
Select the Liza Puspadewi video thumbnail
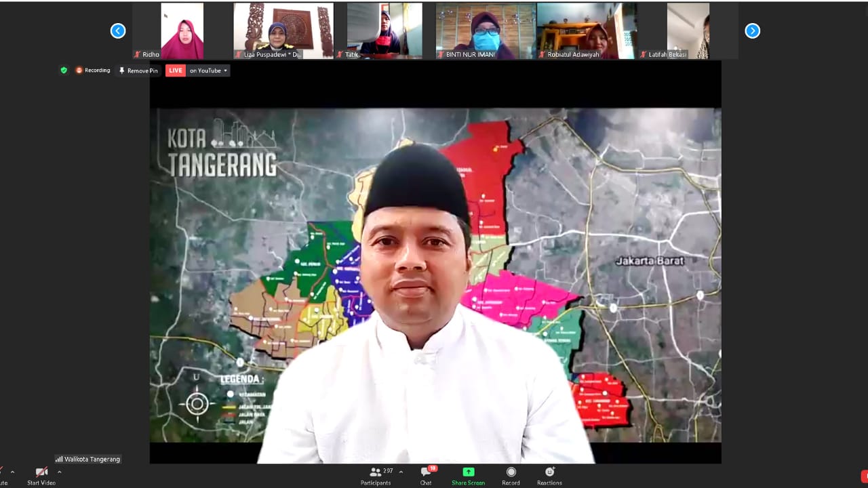(283, 30)
